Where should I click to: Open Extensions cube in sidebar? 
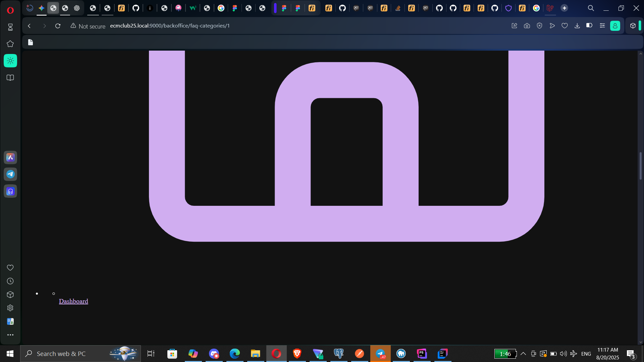pyautogui.click(x=10, y=295)
